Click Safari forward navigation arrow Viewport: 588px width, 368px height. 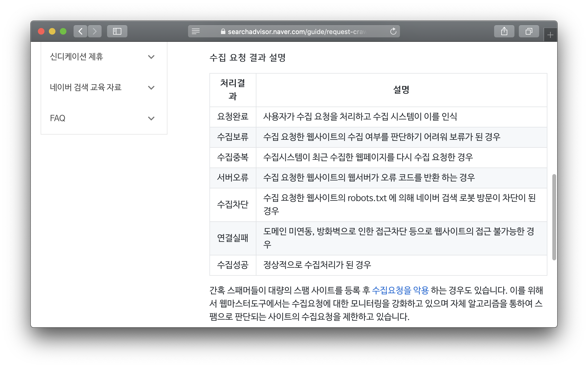(x=95, y=31)
